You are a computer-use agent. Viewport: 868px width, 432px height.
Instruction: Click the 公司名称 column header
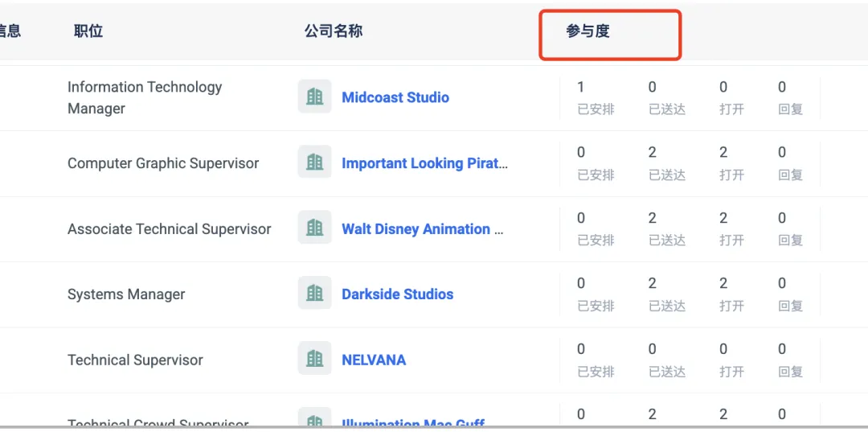333,31
